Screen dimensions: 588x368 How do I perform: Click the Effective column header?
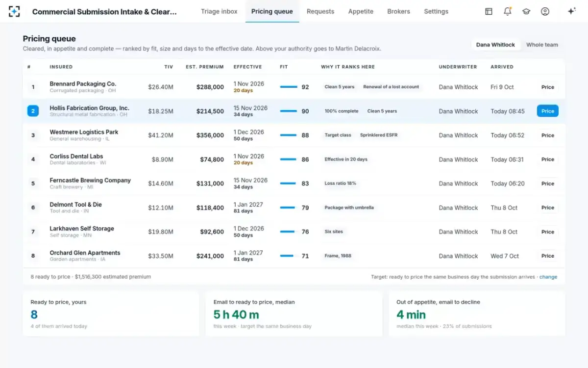(x=247, y=67)
